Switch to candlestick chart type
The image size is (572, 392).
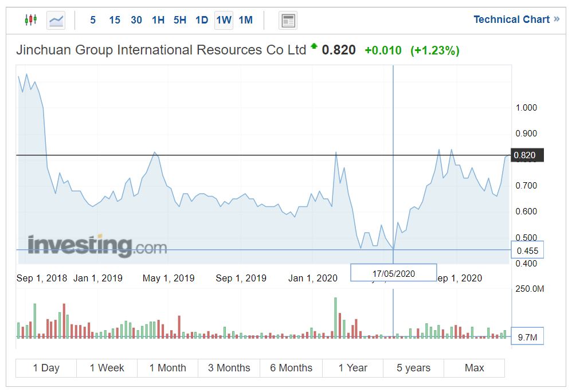tap(31, 19)
